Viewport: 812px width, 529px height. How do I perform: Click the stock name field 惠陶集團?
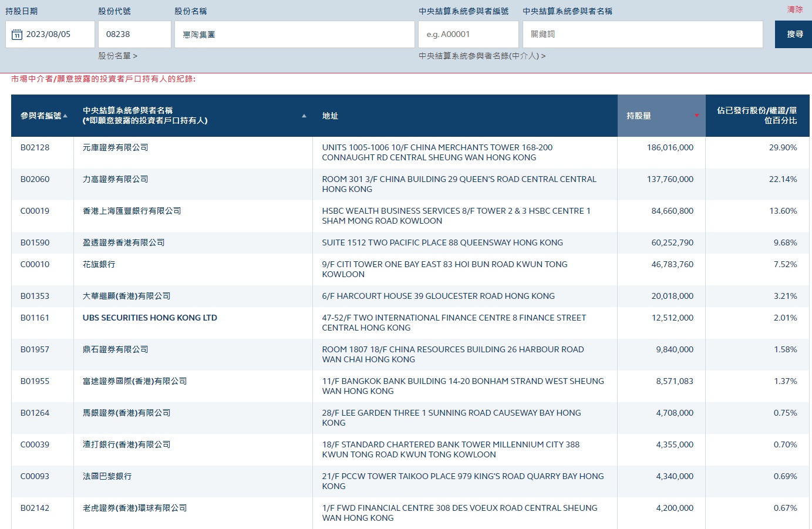point(294,35)
